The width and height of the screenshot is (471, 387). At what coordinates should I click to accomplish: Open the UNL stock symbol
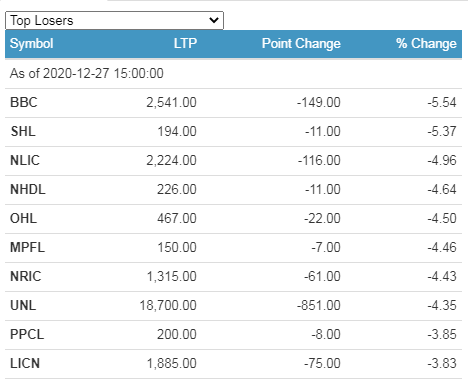pyautogui.click(x=23, y=305)
